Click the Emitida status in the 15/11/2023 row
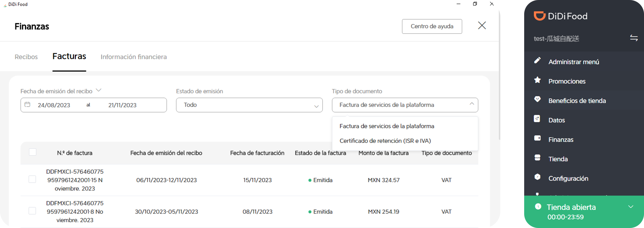 320,180
